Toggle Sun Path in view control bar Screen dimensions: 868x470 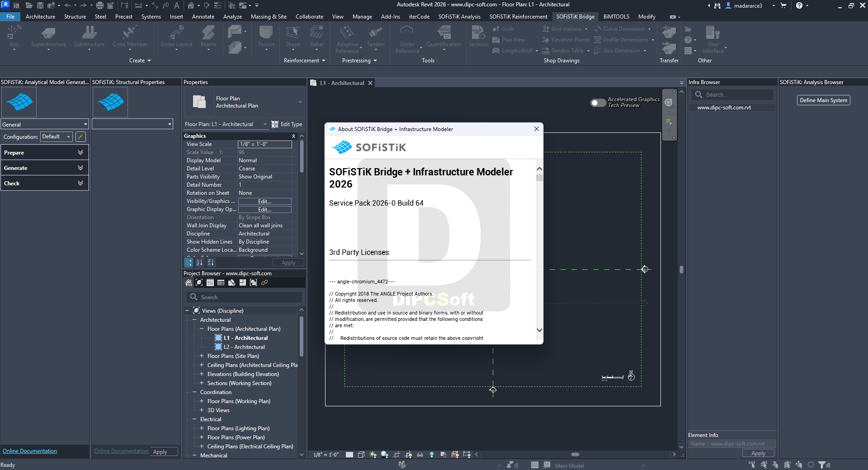(373, 455)
